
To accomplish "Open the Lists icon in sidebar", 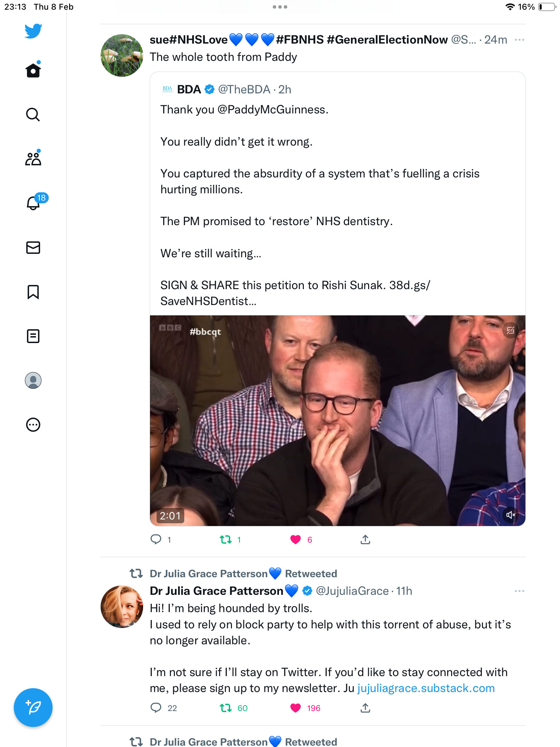I will pyautogui.click(x=33, y=336).
